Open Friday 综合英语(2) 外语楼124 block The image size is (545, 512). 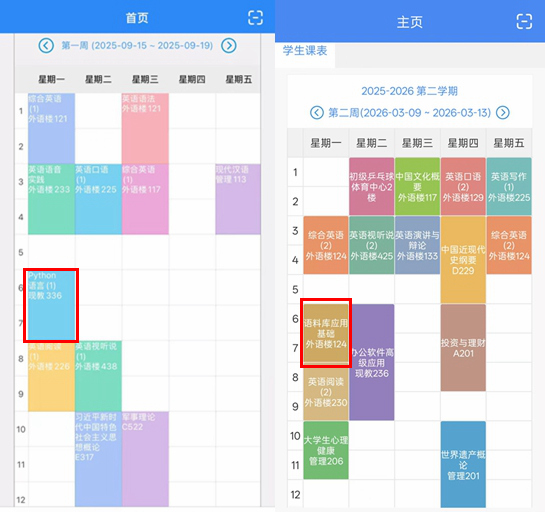tap(509, 245)
